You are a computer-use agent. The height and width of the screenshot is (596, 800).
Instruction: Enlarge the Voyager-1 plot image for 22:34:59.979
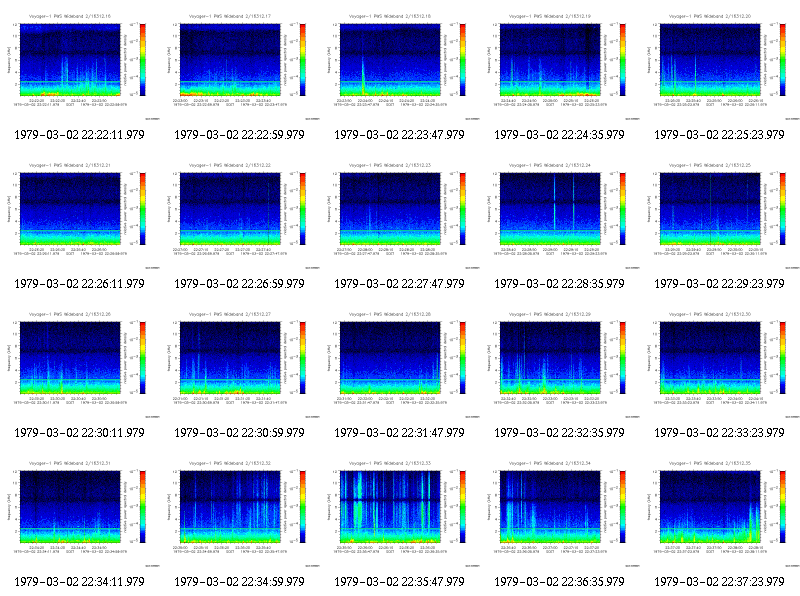pos(240,513)
